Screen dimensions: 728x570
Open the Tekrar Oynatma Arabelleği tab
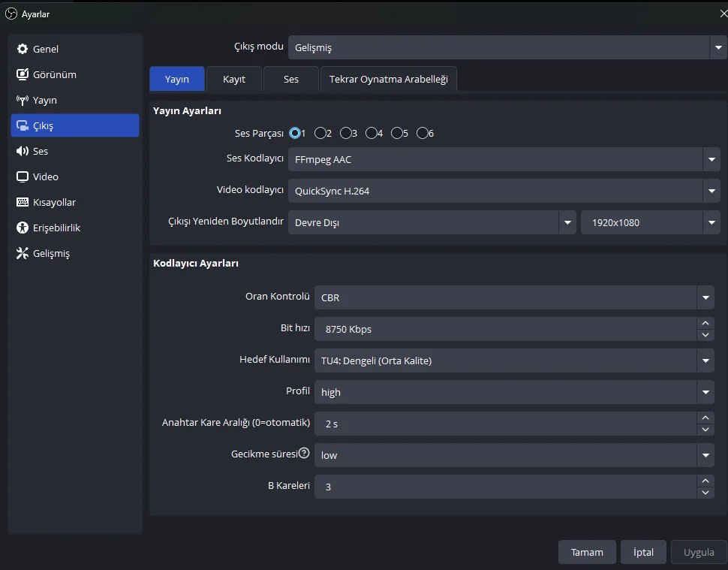click(388, 79)
